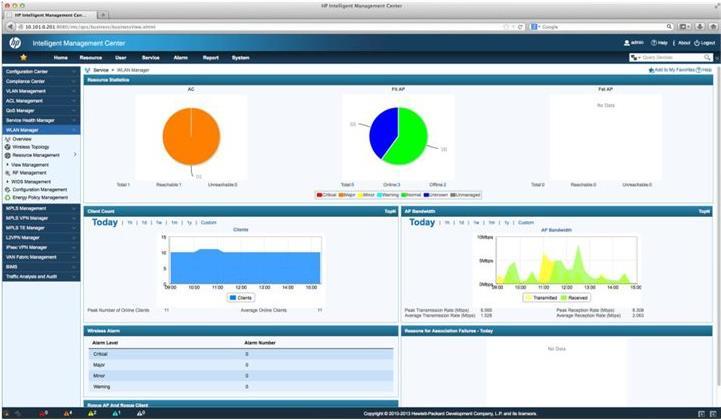
Task: Click the Logout power icon
Action: (697, 43)
